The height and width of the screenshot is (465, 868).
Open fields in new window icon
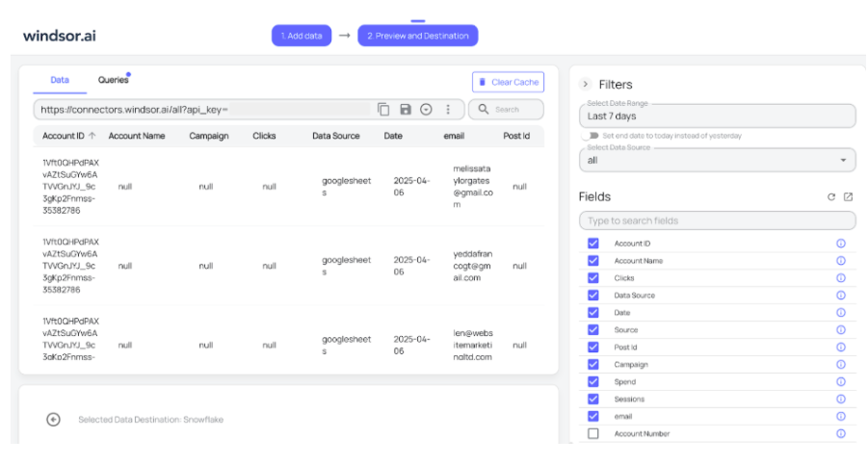848,196
